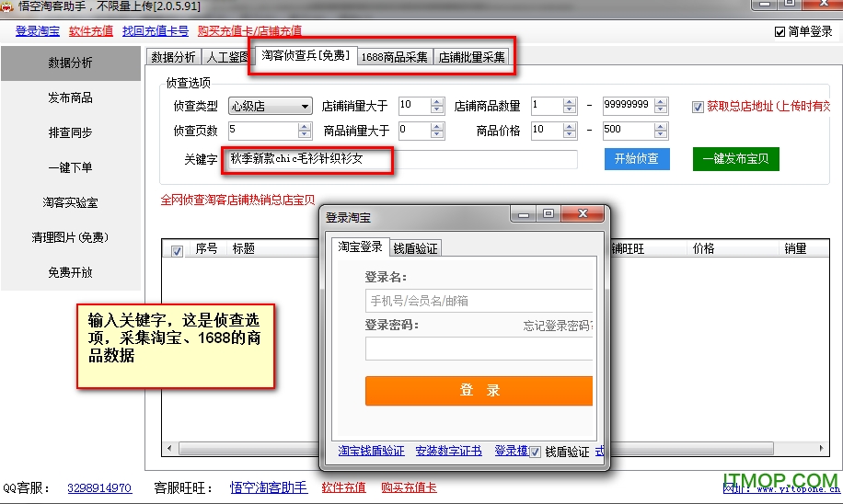This screenshot has width=843, height=504.
Task: Switch to 钱盾验证 tab in login dialog
Action: (x=415, y=248)
